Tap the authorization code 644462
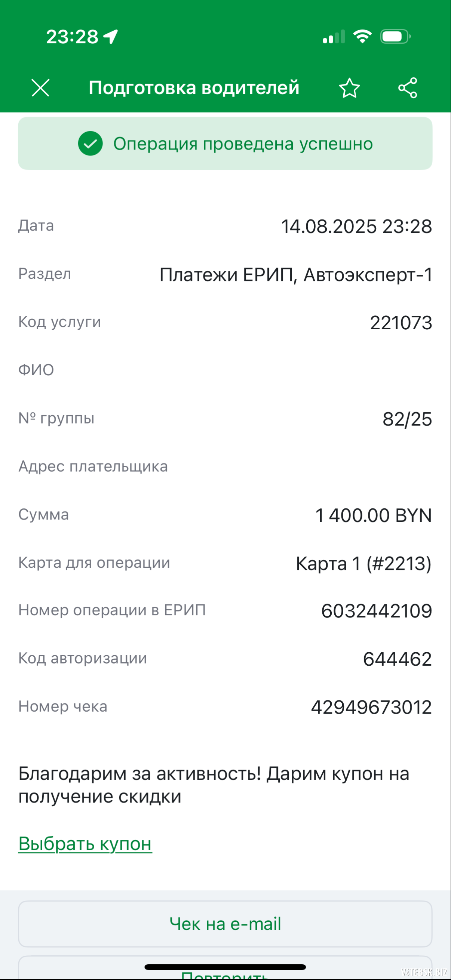 pyautogui.click(x=397, y=659)
